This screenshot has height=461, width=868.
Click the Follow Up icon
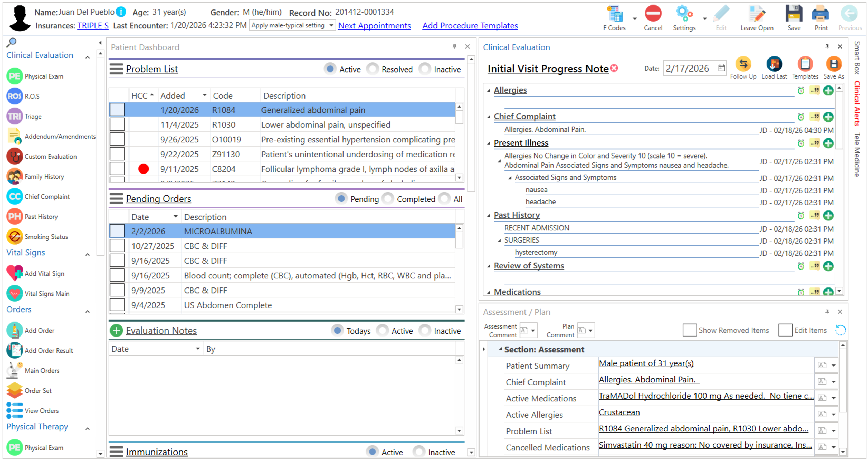[x=743, y=64]
